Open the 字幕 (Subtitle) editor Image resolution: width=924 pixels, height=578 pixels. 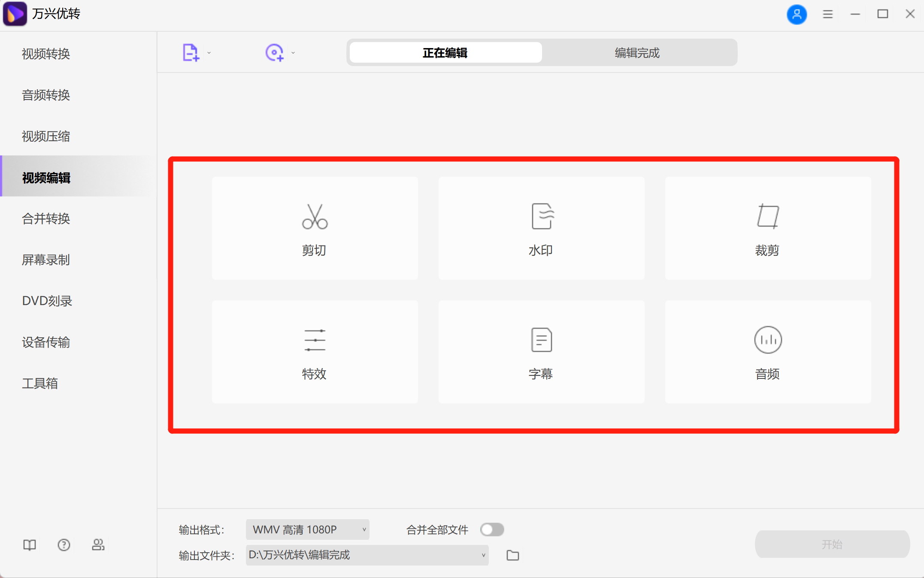[x=541, y=352]
